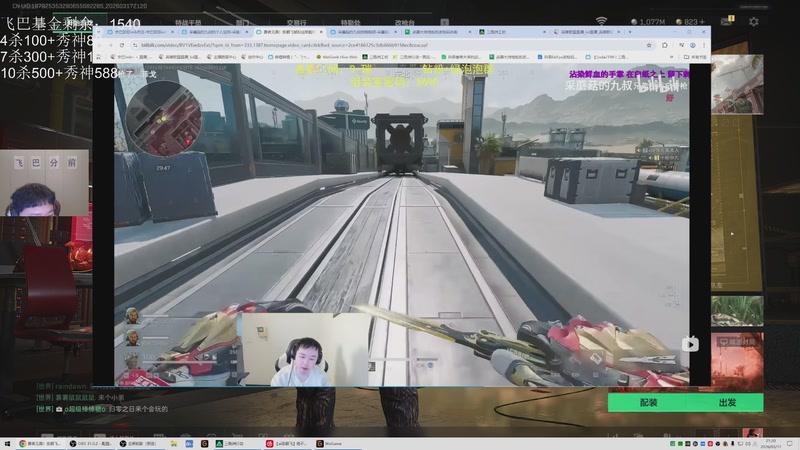Open Chrome profile avatar
The width and height of the screenshot is (800, 450).
click(x=693, y=45)
